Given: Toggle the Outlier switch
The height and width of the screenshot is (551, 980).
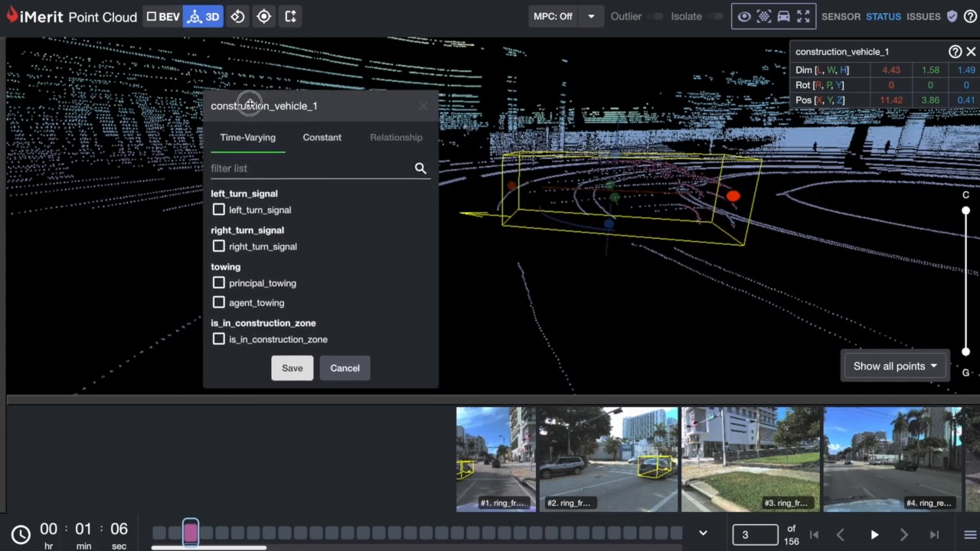Looking at the screenshot, I should 655,16.
